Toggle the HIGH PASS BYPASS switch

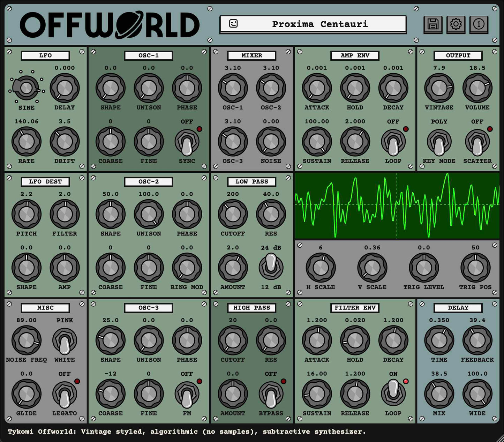point(271,395)
